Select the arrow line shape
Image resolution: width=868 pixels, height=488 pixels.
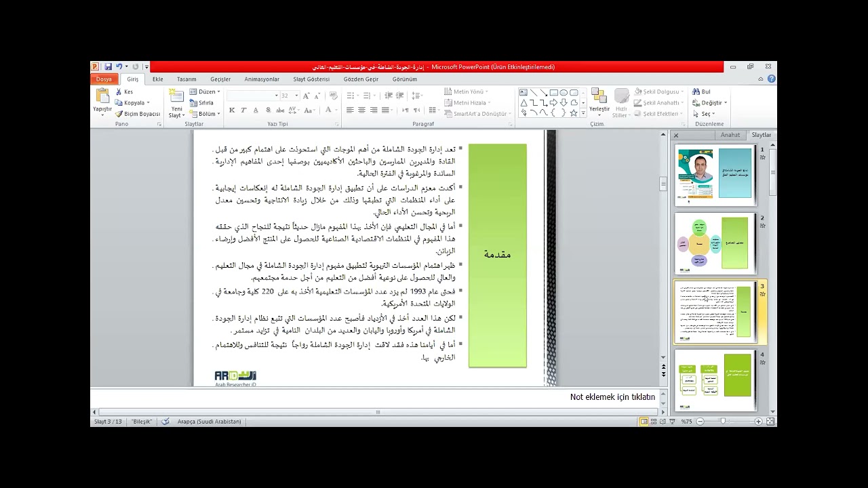click(543, 92)
